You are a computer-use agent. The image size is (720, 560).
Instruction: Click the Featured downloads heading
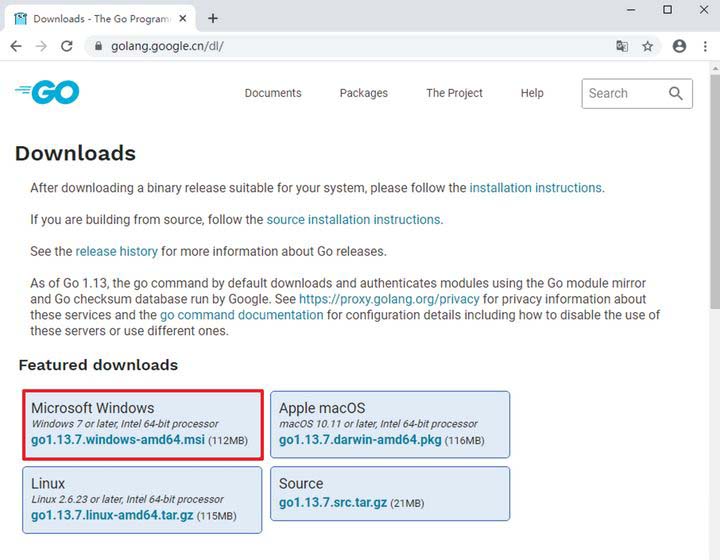pyautogui.click(x=98, y=365)
